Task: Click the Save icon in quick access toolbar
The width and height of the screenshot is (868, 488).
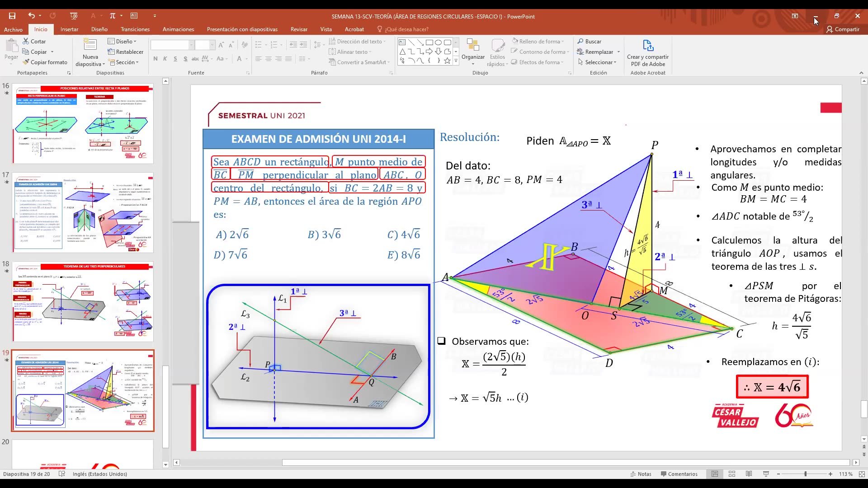Action: 12,16
